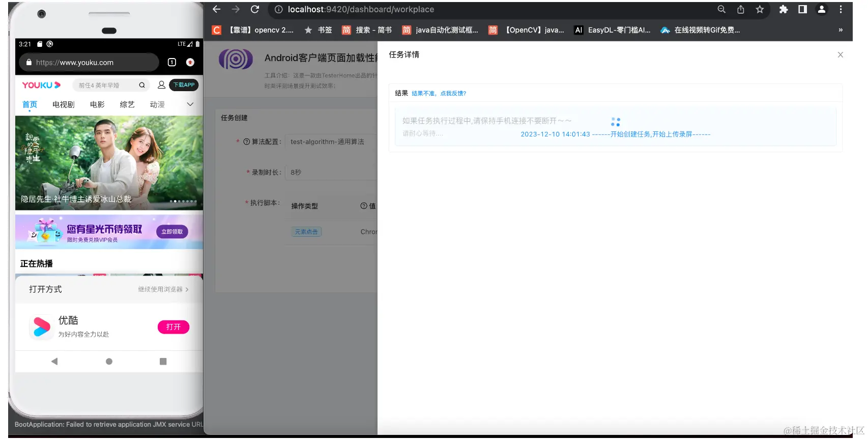Bookmark this page with the star icon
Viewport: 868px width, 439px height.
760,9
